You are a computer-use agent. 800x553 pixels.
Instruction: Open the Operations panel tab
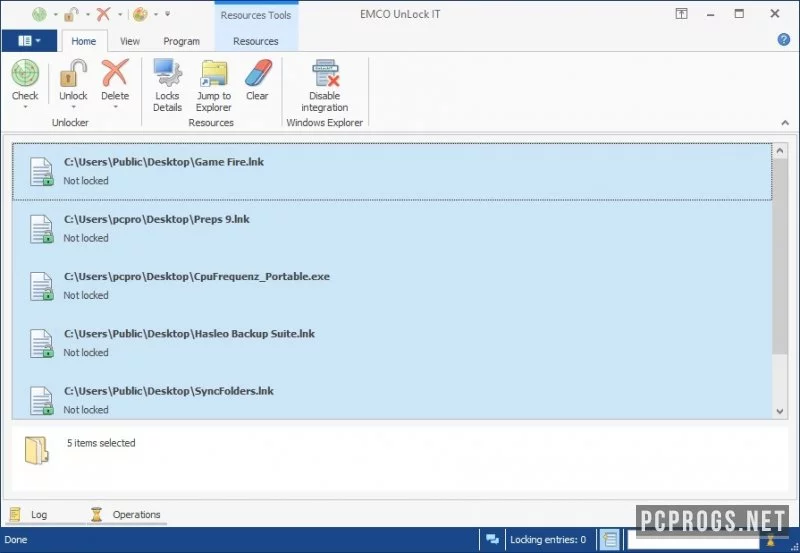pyautogui.click(x=127, y=514)
